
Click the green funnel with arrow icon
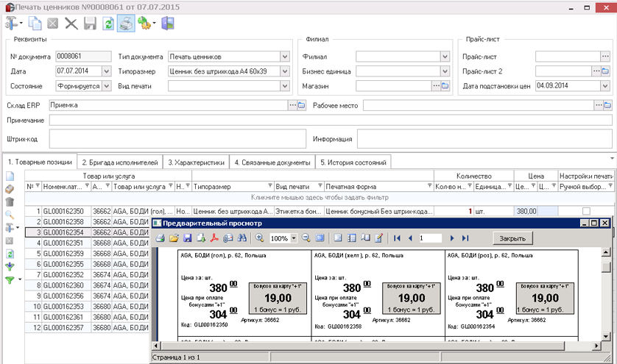pos(10,267)
